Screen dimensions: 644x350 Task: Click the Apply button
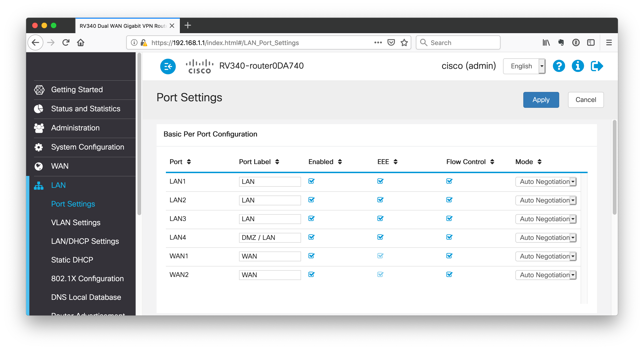point(541,100)
